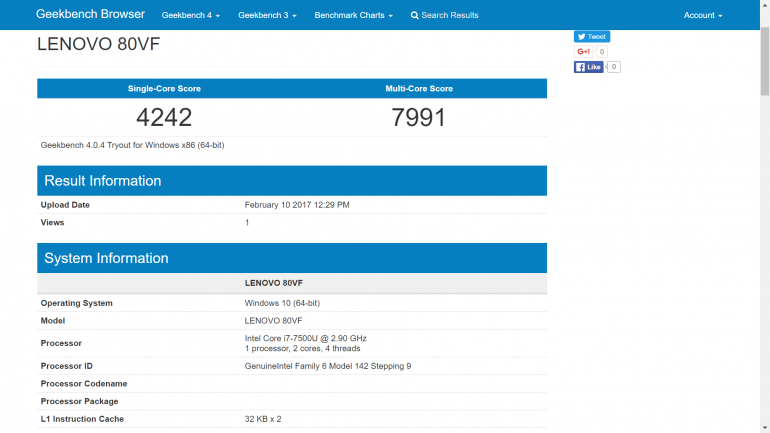Expand the Geekbench 4 dropdown menu
The width and height of the screenshot is (770, 433).
[191, 15]
